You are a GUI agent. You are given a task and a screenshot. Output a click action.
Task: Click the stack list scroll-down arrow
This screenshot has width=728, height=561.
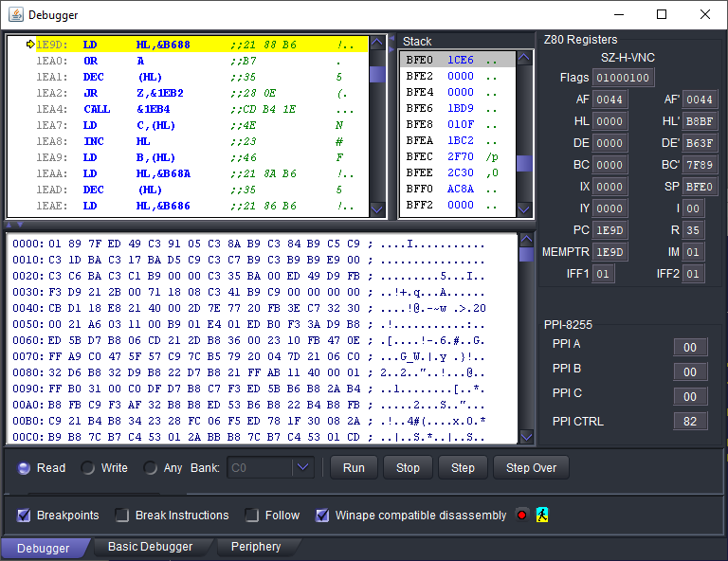coord(524,208)
